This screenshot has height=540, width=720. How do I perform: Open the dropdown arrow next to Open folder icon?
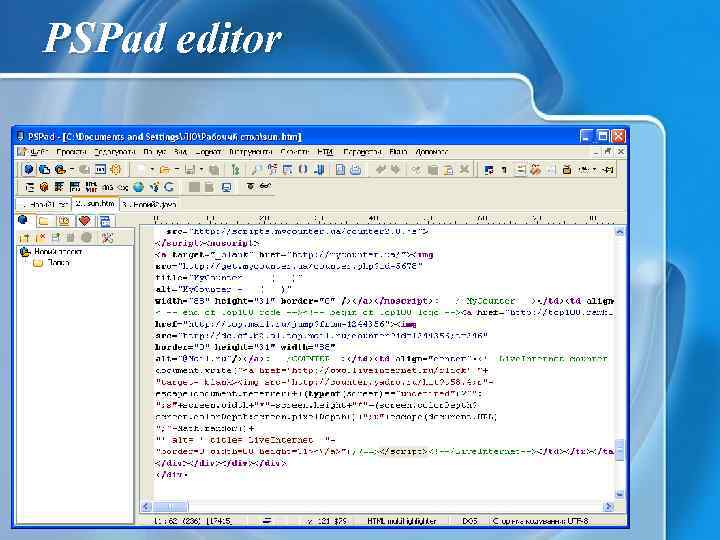(176, 169)
